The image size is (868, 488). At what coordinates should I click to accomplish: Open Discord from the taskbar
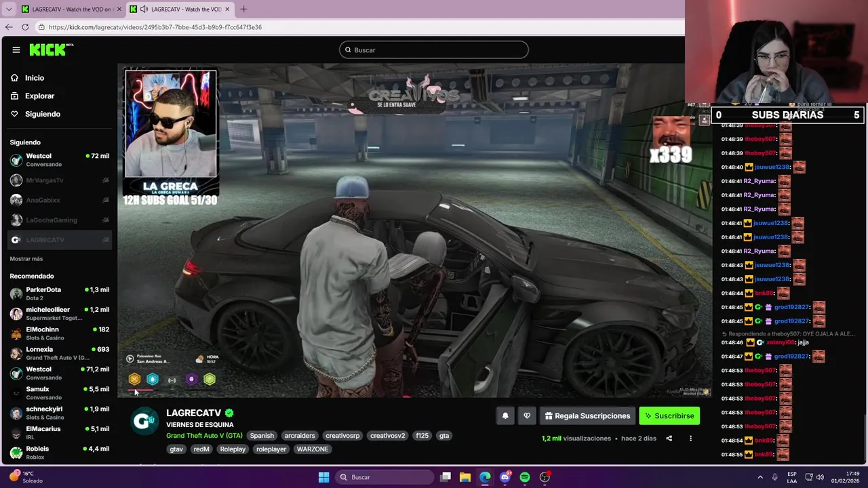[x=505, y=477]
